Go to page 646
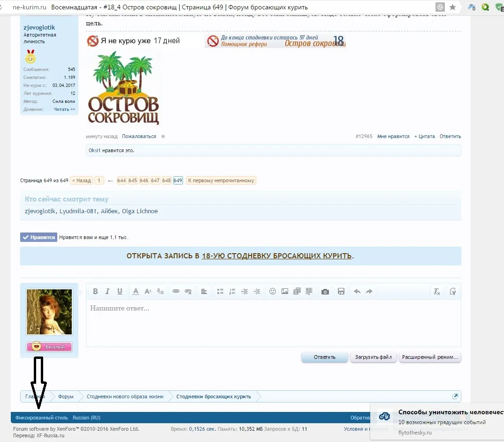This screenshot has height=442, width=504. pos(144,180)
